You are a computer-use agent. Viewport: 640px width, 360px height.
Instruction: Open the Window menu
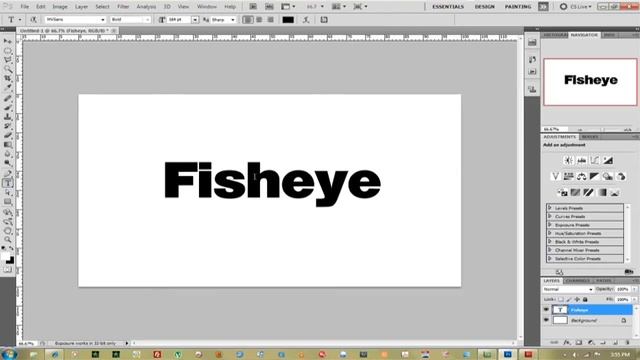(x=207, y=7)
